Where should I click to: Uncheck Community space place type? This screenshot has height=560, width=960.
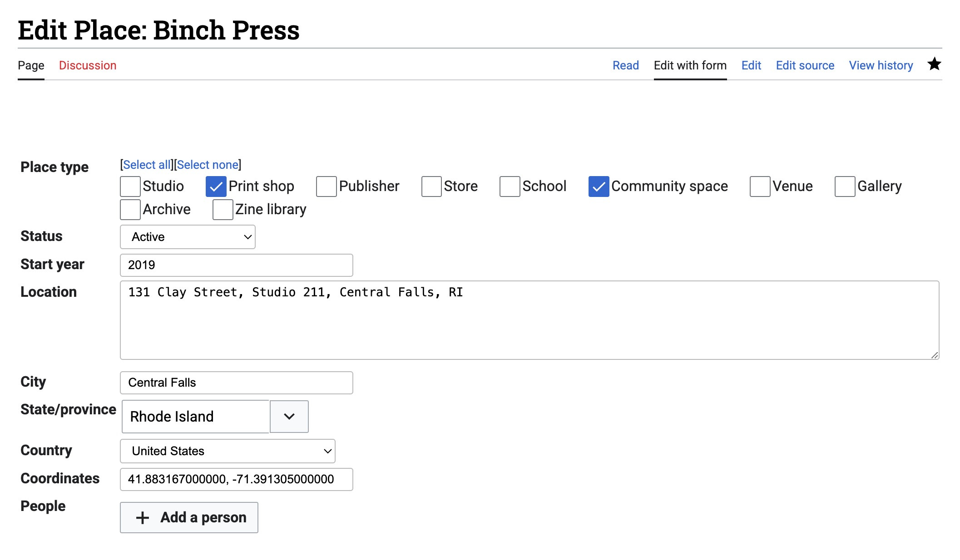pyautogui.click(x=599, y=187)
